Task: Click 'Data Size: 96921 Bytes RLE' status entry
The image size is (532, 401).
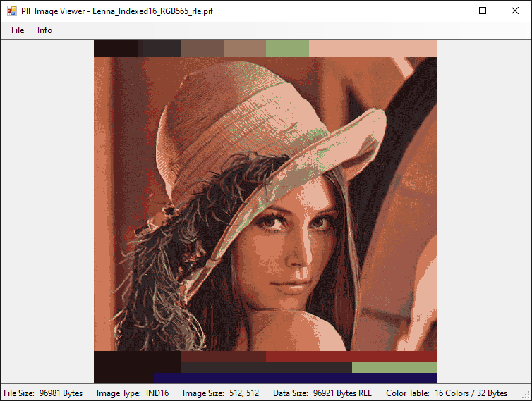Action: click(x=322, y=393)
